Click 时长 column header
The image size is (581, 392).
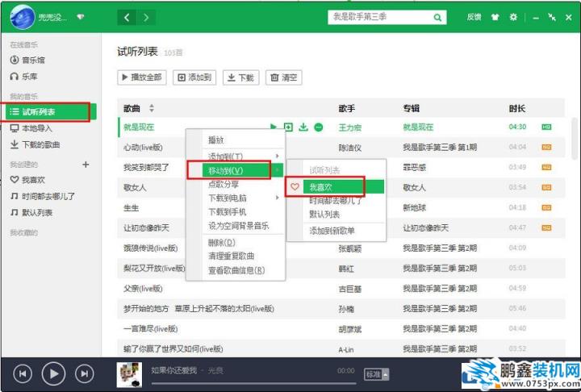517,108
